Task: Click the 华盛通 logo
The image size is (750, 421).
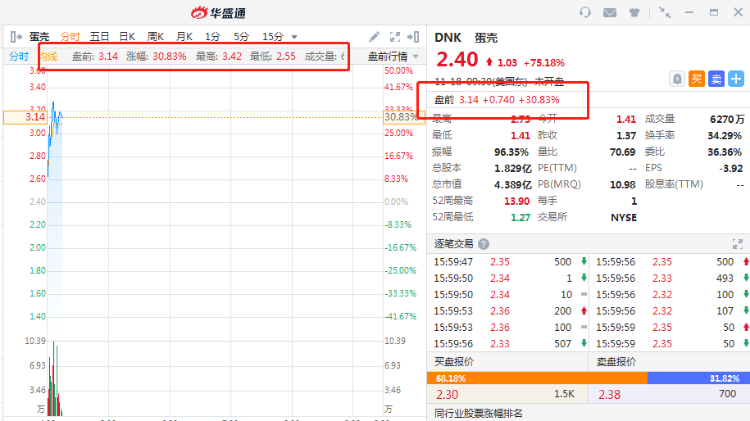Action: click(x=218, y=13)
